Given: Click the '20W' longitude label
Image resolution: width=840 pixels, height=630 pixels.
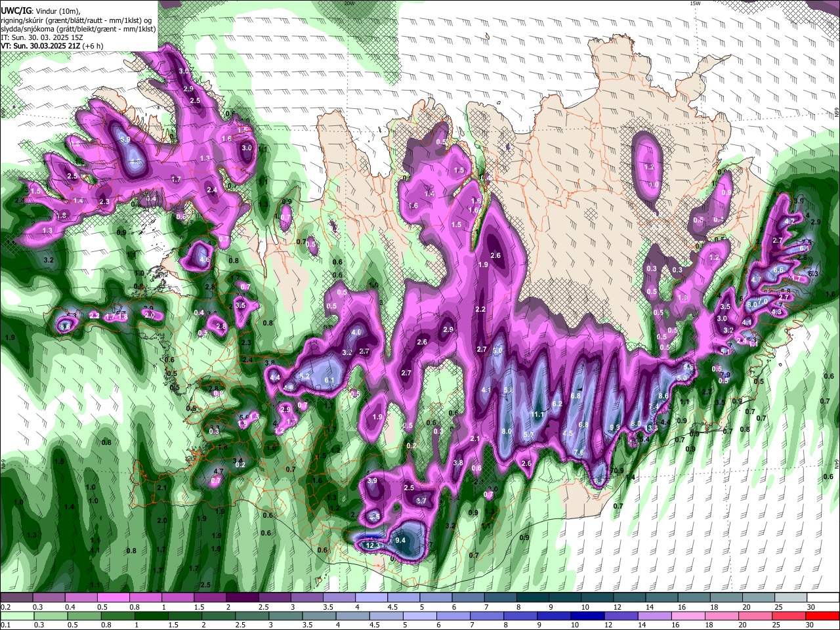Looking at the screenshot, I should [348, 3].
